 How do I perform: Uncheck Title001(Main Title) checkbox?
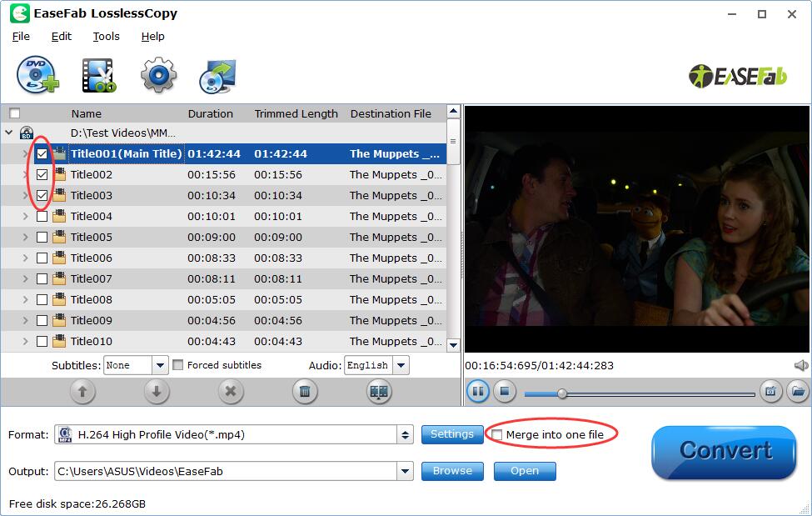[x=42, y=154]
